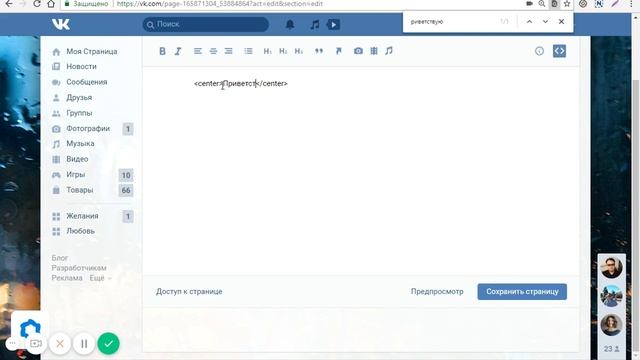
Task: Insert a link with arrow icon
Action: pos(338,51)
